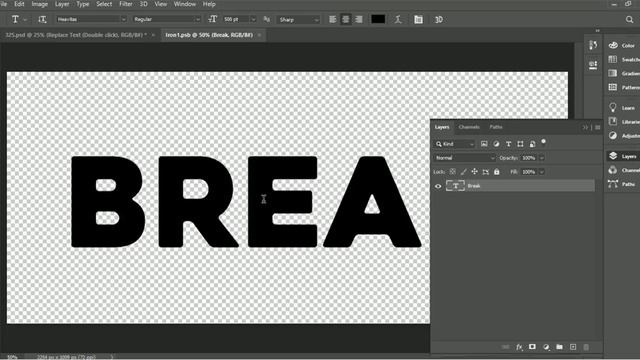Open the Properties panel icon
640x360 pixels.
point(593,64)
